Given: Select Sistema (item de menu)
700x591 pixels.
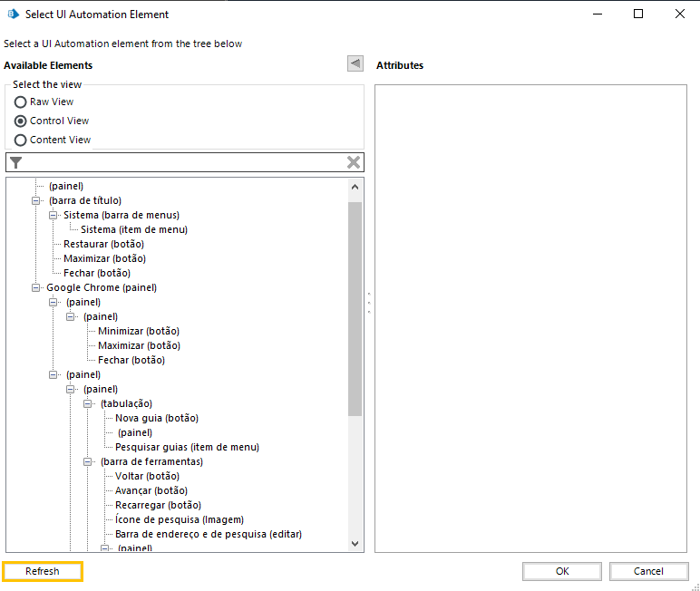Looking at the screenshot, I should click(134, 229).
